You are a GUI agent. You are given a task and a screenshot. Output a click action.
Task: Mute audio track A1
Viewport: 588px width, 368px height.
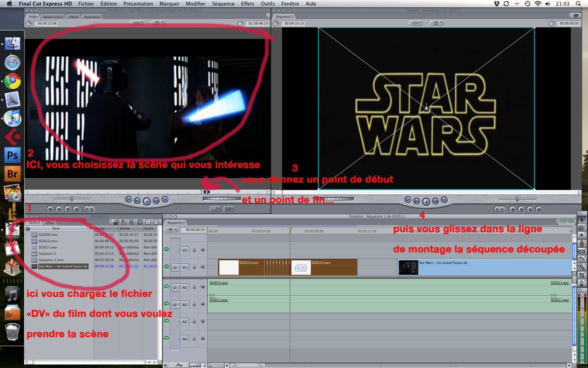tap(166, 287)
